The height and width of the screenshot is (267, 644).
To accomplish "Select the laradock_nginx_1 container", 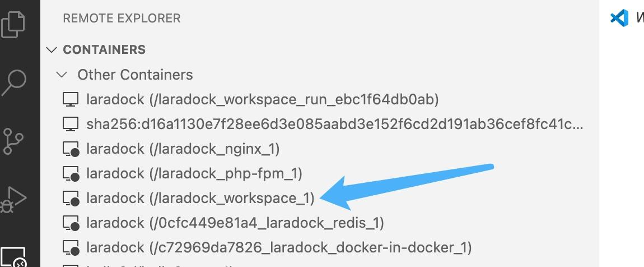I will point(183,149).
